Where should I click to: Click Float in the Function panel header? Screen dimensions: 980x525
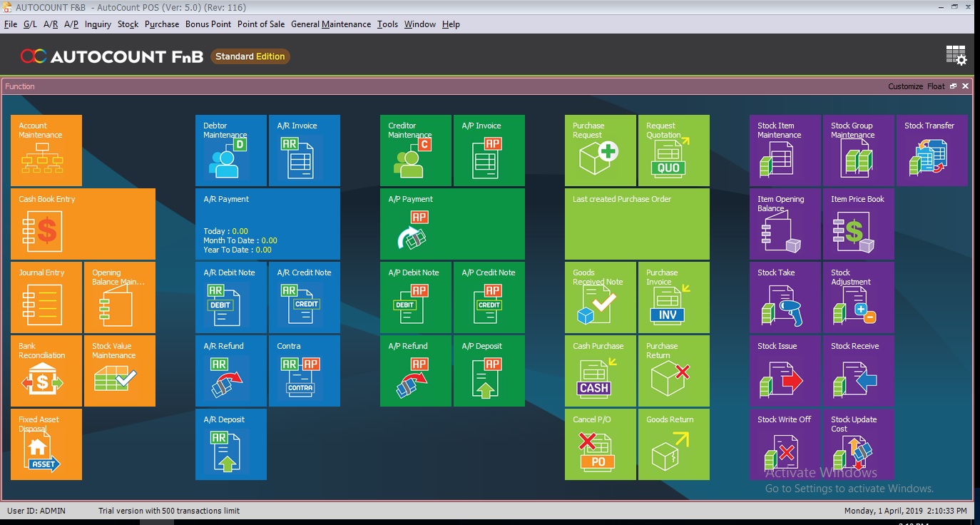(x=935, y=86)
